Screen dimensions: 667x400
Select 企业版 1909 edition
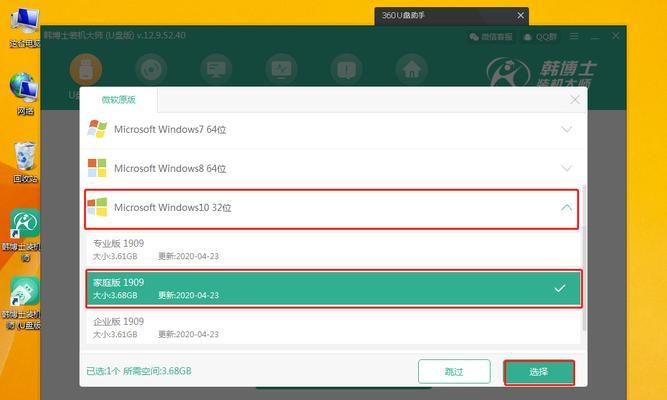click(333, 328)
